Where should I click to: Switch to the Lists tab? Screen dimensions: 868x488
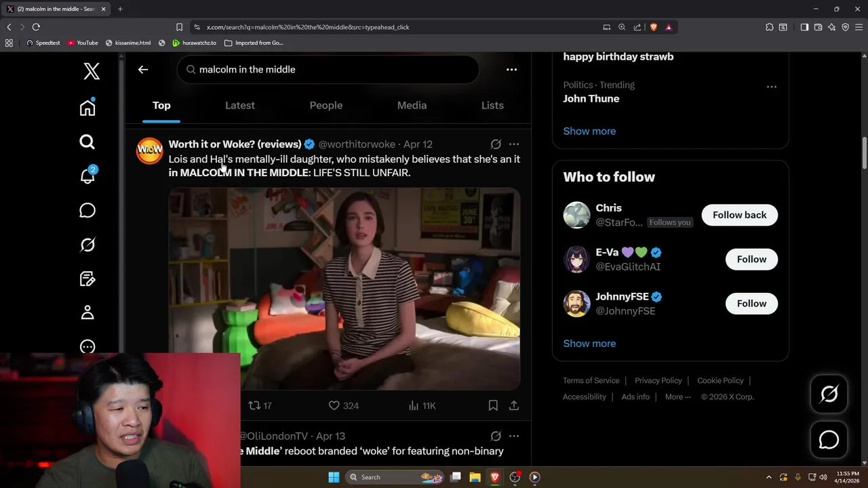click(492, 106)
